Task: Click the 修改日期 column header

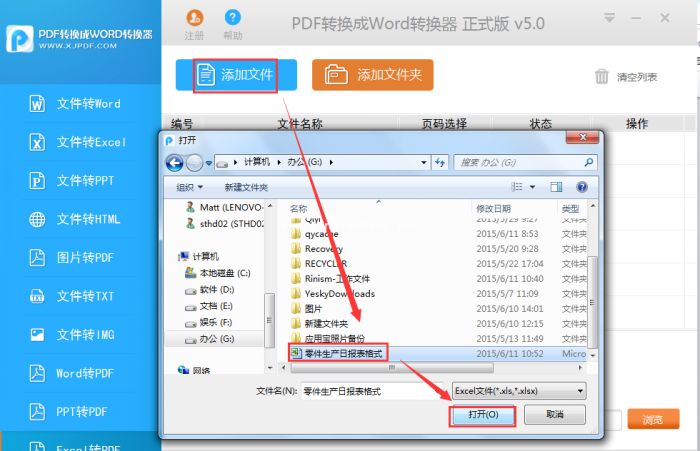Action: point(493,208)
